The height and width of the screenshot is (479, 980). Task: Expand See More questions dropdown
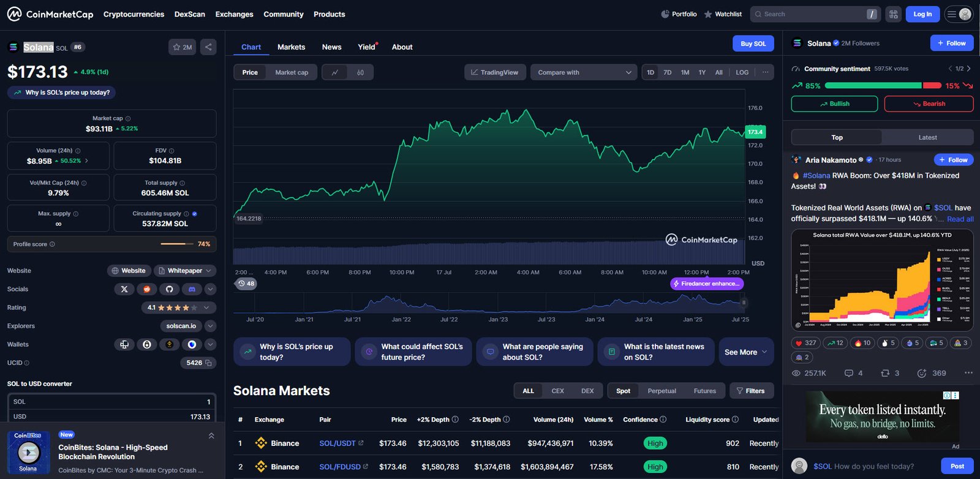[746, 352]
